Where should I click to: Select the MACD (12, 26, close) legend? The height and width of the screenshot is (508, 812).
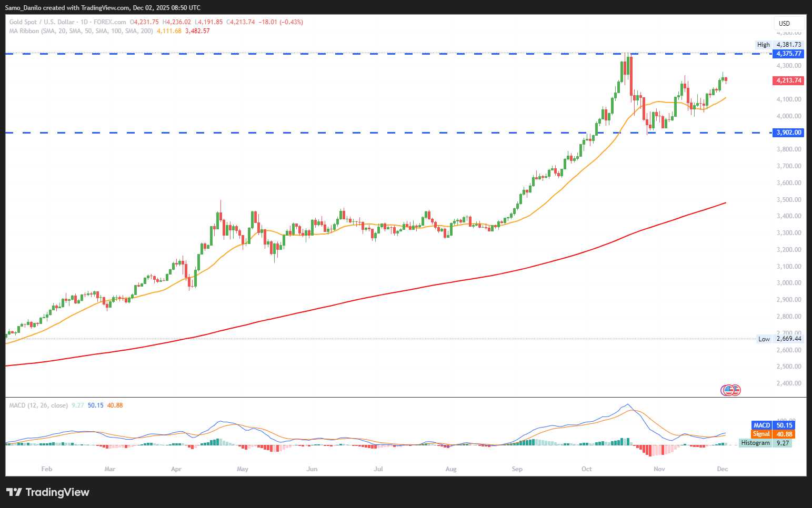pos(38,405)
